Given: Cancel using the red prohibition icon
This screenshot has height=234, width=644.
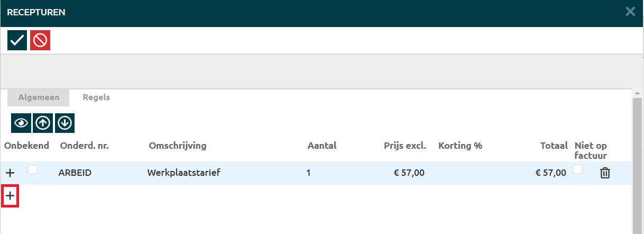Looking at the screenshot, I should 40,40.
